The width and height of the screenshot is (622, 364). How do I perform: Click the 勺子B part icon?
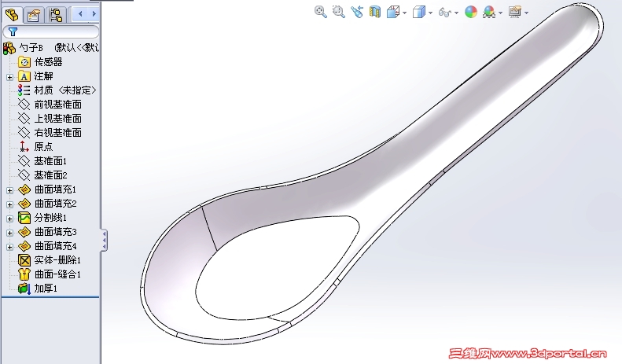pos(9,49)
